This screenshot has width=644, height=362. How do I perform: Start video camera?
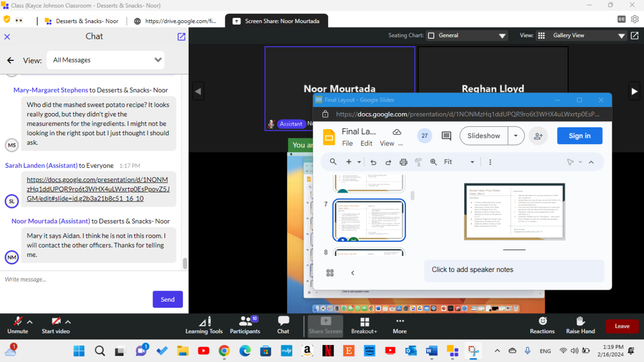click(56, 326)
